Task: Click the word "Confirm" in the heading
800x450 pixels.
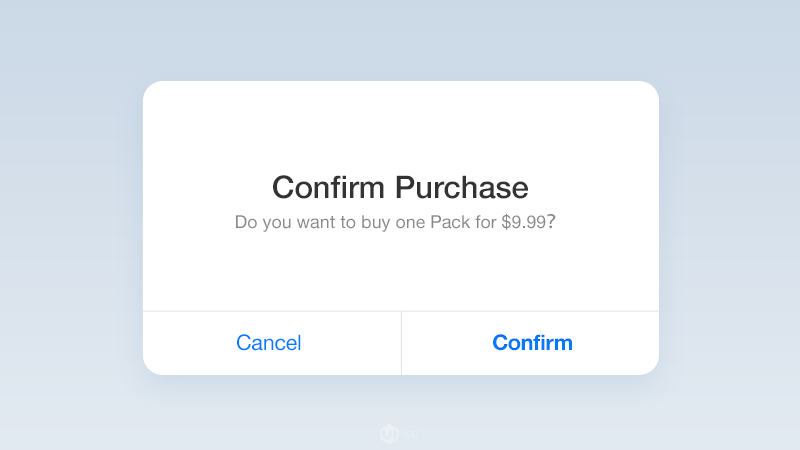Action: 328,187
